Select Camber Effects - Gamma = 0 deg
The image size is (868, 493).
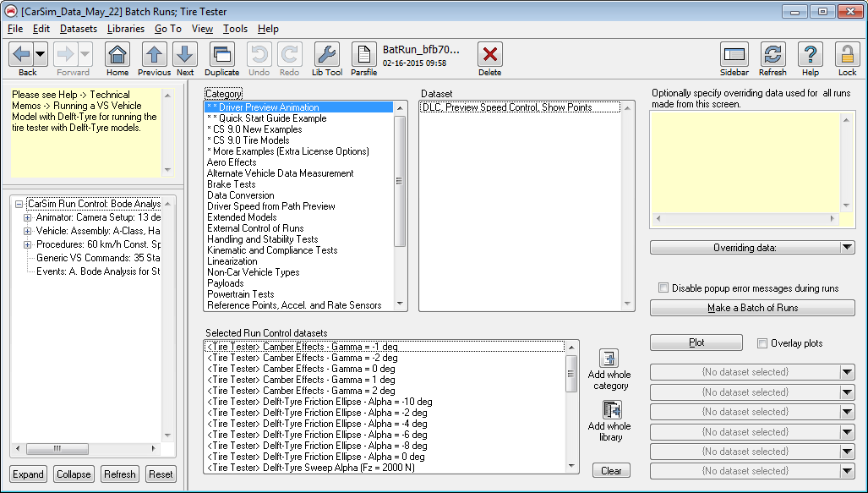pyautogui.click(x=301, y=369)
